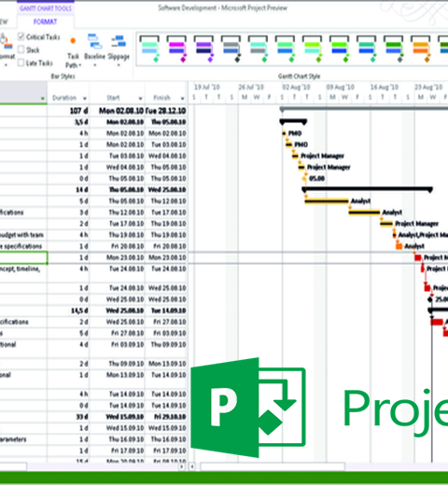Click the first PMO task bar in Gantt chart

pos(284,133)
